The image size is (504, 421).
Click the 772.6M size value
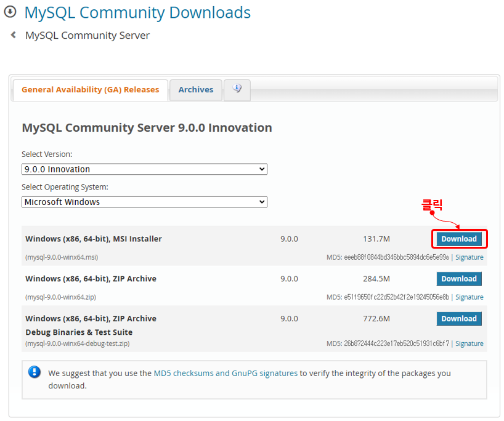point(376,319)
